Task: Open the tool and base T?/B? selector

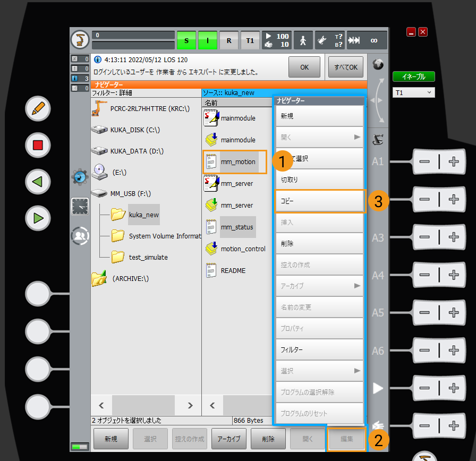Action: pyautogui.click(x=330, y=40)
